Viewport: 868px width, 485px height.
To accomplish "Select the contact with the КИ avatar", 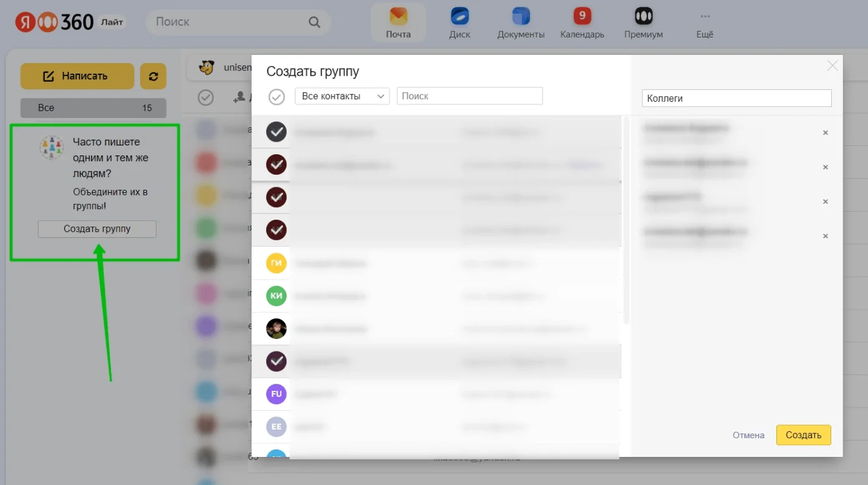I will click(276, 295).
